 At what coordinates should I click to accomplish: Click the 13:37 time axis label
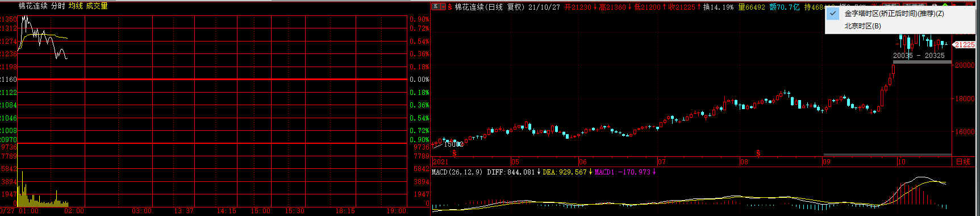tap(184, 211)
